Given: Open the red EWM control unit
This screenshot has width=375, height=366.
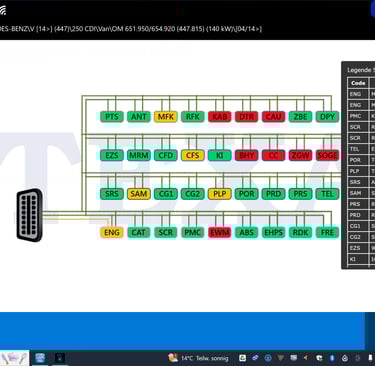Looking at the screenshot, I should point(220,232).
